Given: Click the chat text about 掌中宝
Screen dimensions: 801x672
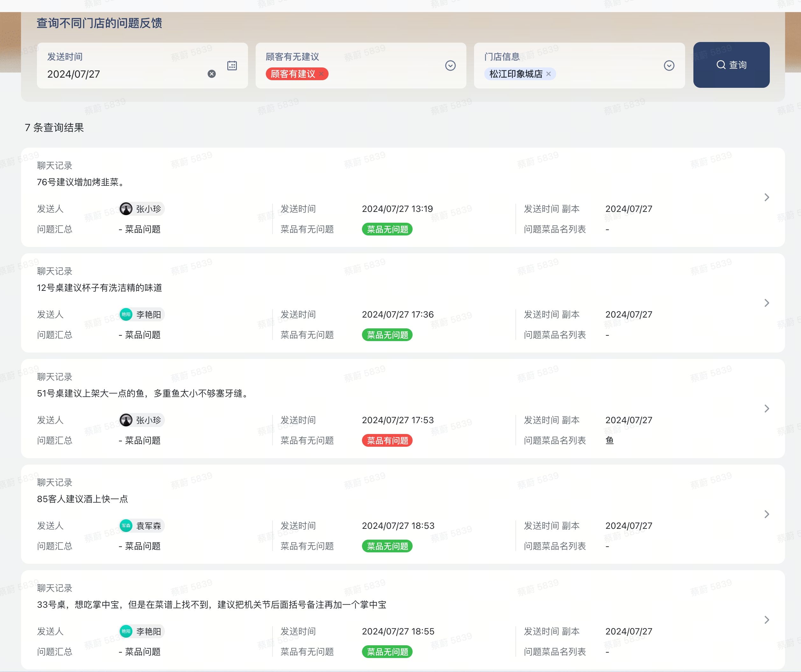Looking at the screenshot, I should (211, 605).
